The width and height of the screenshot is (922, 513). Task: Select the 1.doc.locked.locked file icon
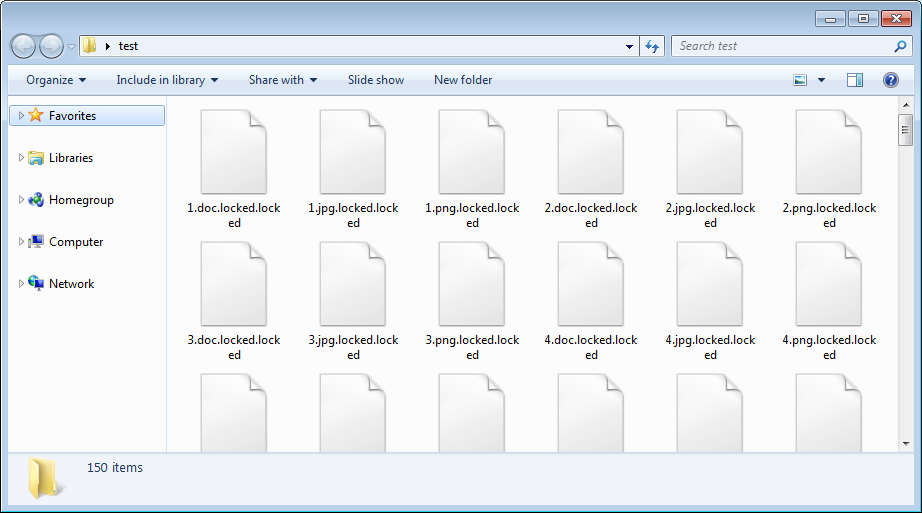point(234,152)
